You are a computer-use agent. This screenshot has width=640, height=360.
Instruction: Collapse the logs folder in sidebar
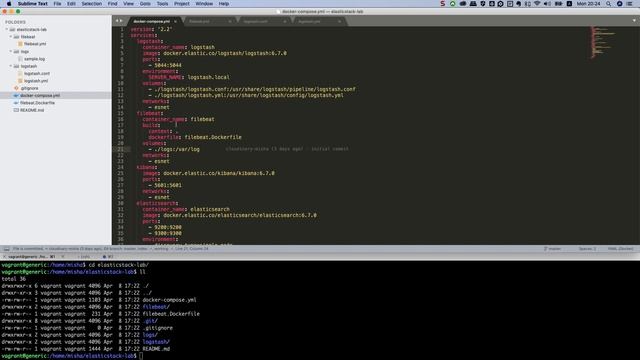(11, 51)
